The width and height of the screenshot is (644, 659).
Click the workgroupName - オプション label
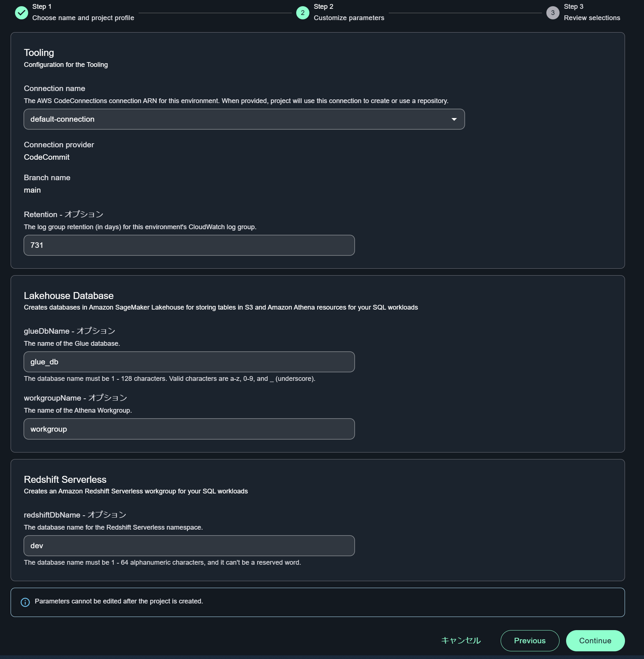(75, 398)
